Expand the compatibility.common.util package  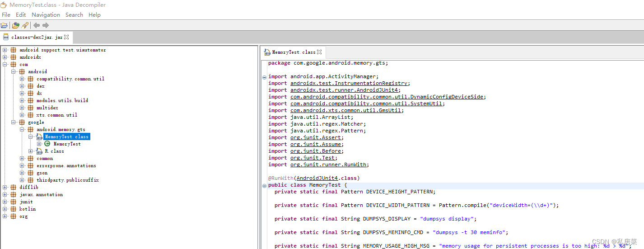click(22, 79)
